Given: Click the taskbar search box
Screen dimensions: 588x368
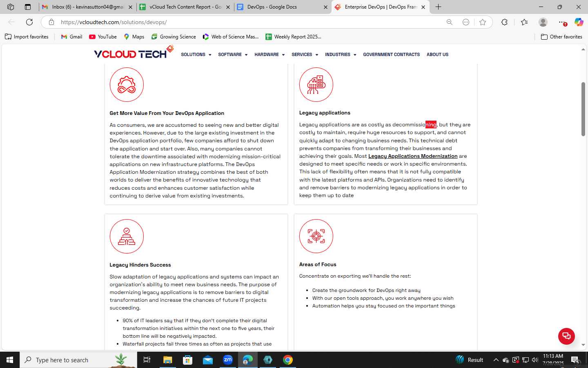Looking at the screenshot, I should tap(78, 360).
